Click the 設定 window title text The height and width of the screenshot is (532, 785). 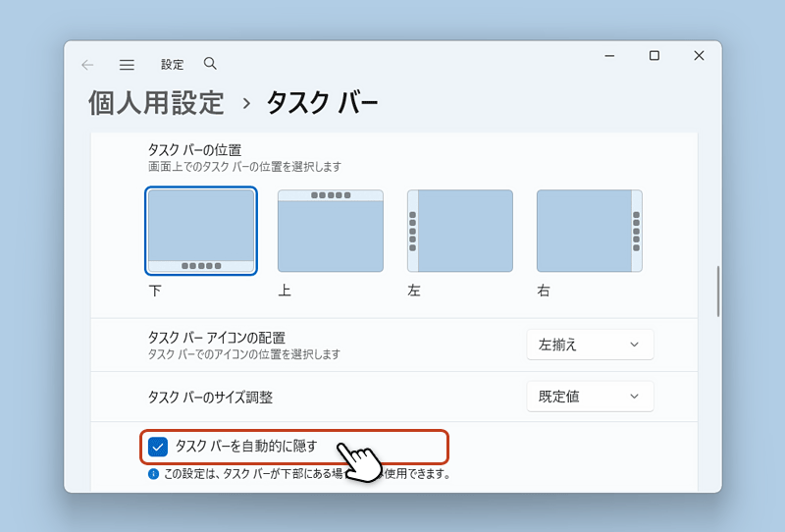[173, 65]
